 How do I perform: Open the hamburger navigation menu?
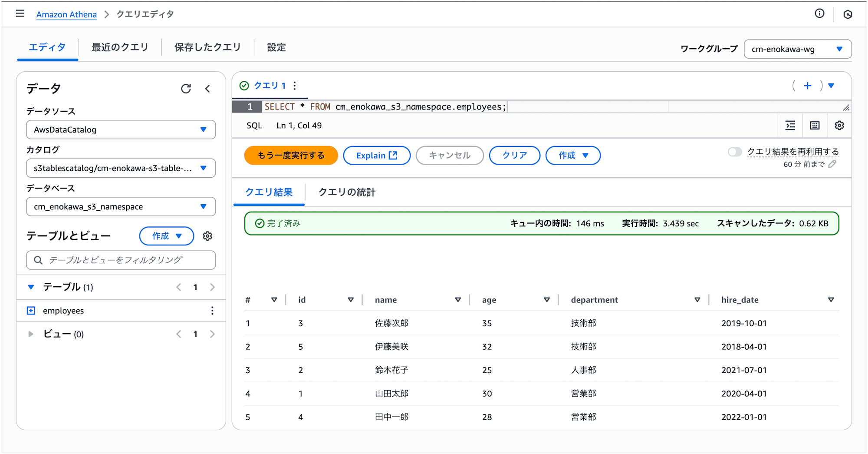[20, 13]
